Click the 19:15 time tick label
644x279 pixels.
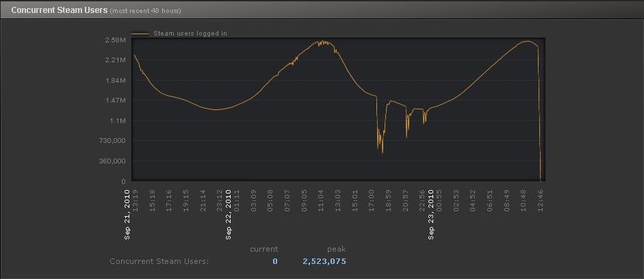186,200
